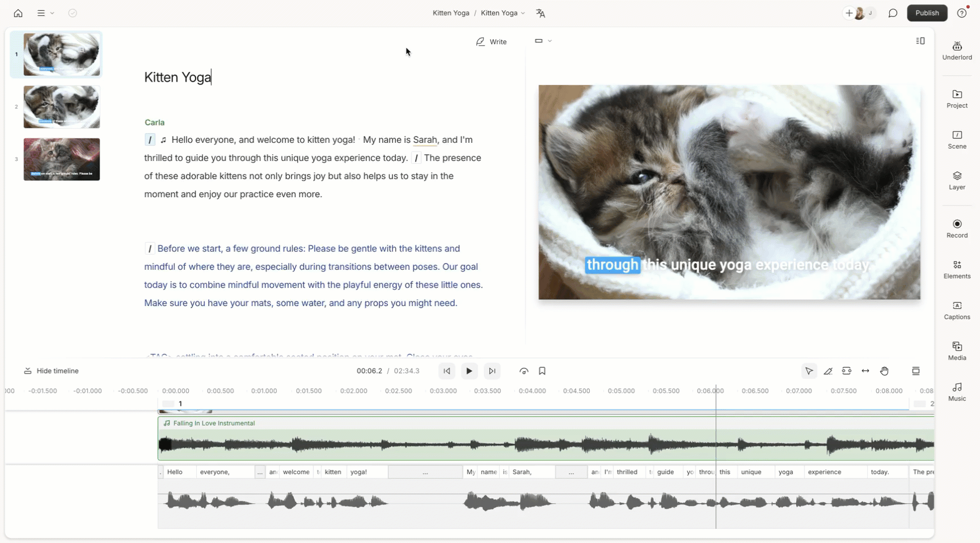The image size is (980, 543).
Task: Click the Record icon in sidebar
Action: click(957, 228)
